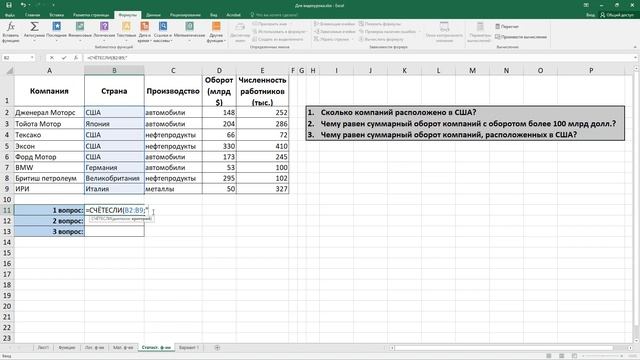Switch to the Вставка ribbon tab
This screenshot has width=640, height=360.
56,15
